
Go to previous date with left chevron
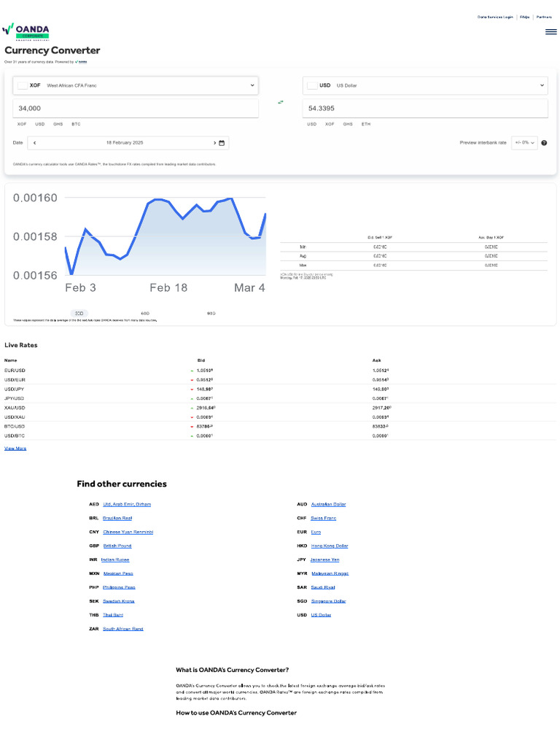[x=35, y=143]
